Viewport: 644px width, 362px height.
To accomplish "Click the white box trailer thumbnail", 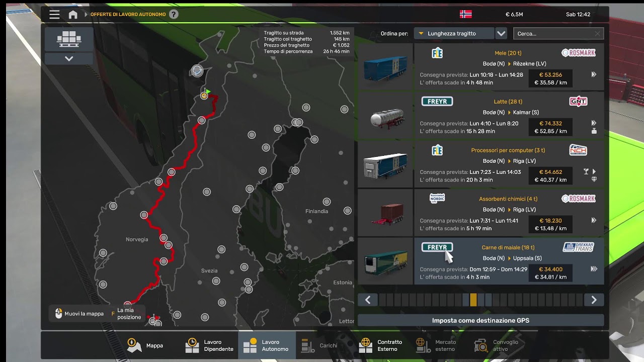I will (x=385, y=163).
